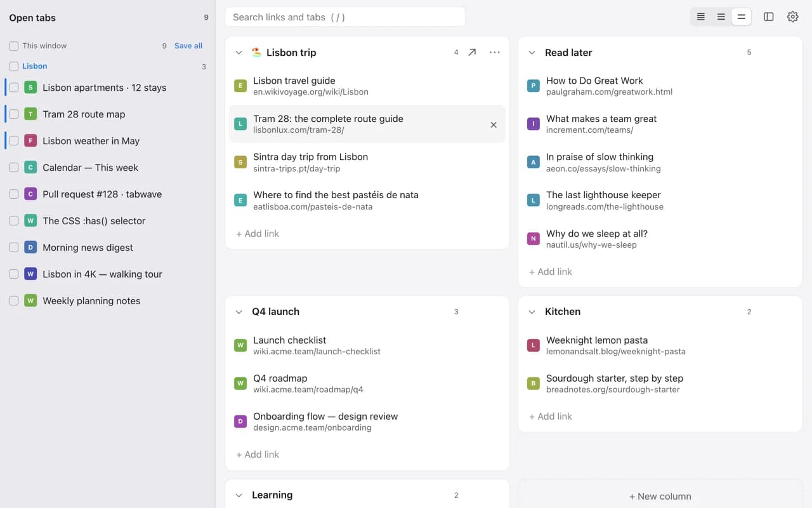The image size is (812, 508).
Task: Click the Open tabs panel heading
Action: click(x=32, y=18)
